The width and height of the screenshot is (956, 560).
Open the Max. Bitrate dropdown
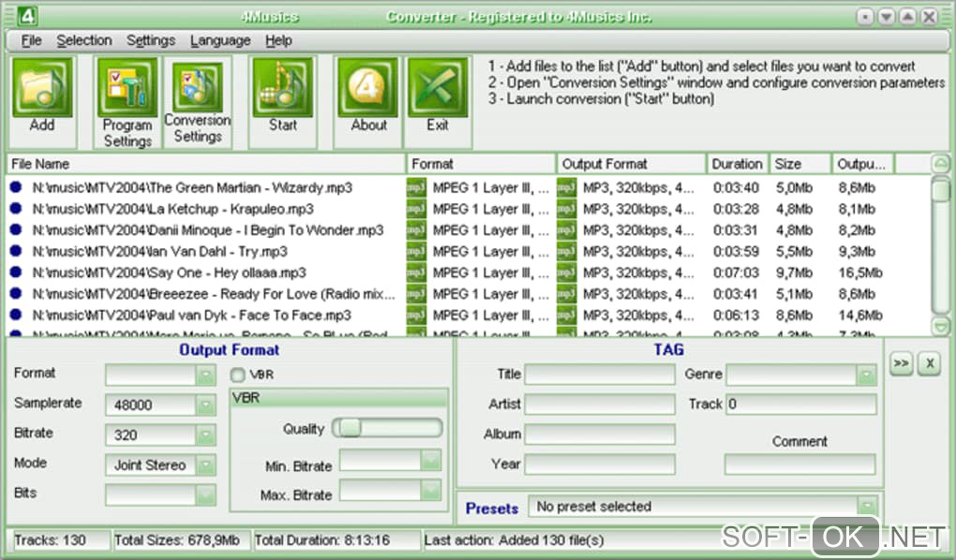(x=431, y=490)
